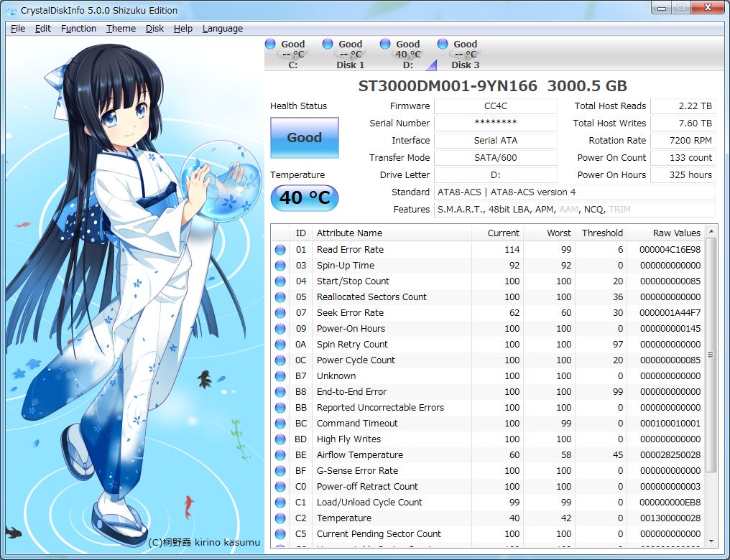Click the status orb next to Power-On Hours

281,328
